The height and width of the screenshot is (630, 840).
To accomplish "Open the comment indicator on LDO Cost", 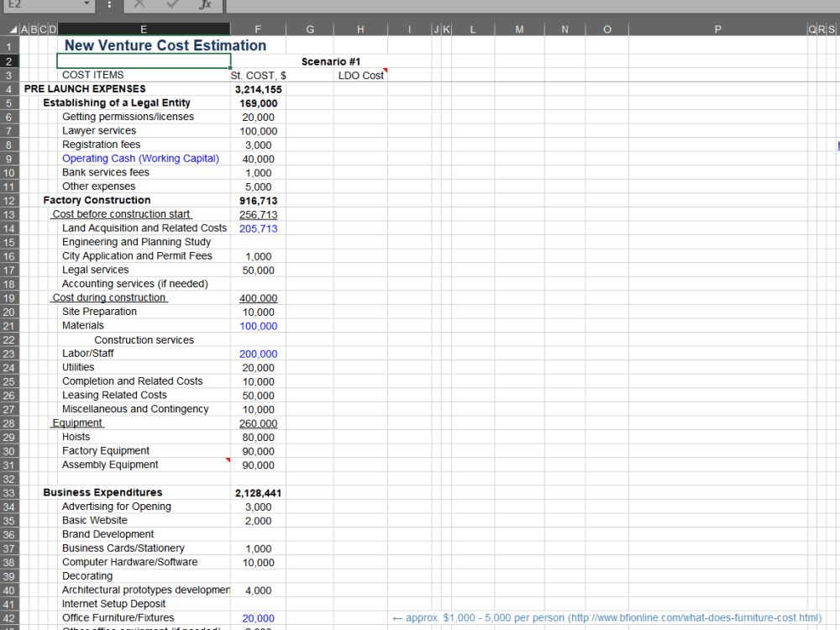I will [386, 71].
